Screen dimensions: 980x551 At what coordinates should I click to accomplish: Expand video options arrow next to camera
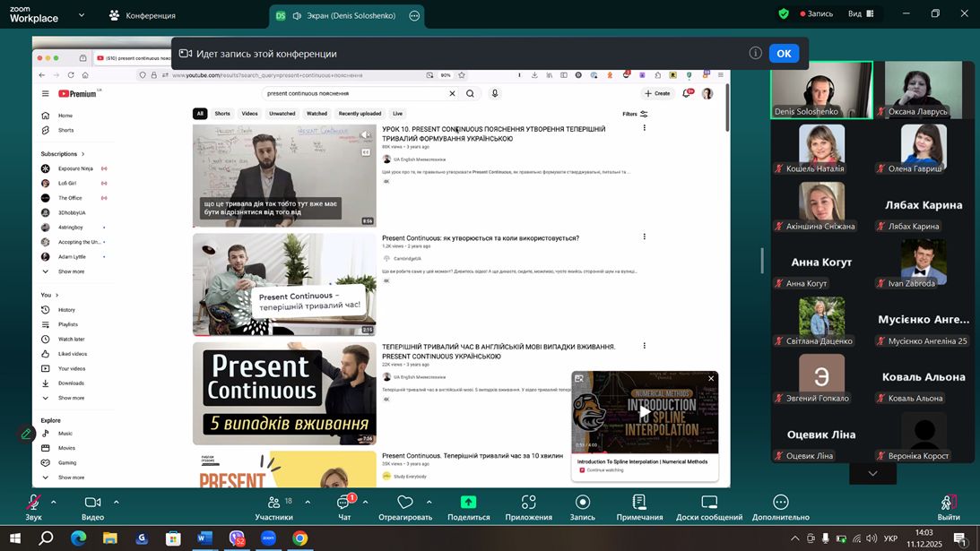click(x=117, y=502)
